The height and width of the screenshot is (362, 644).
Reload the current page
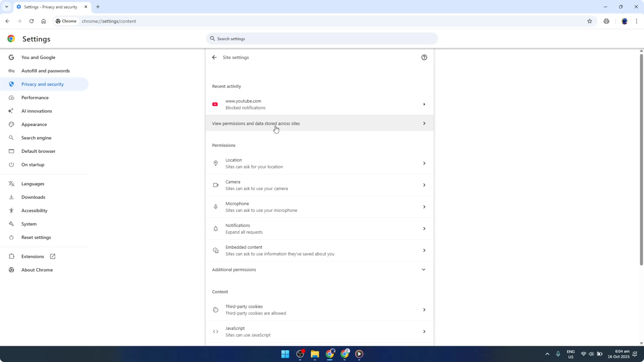pyautogui.click(x=31, y=21)
